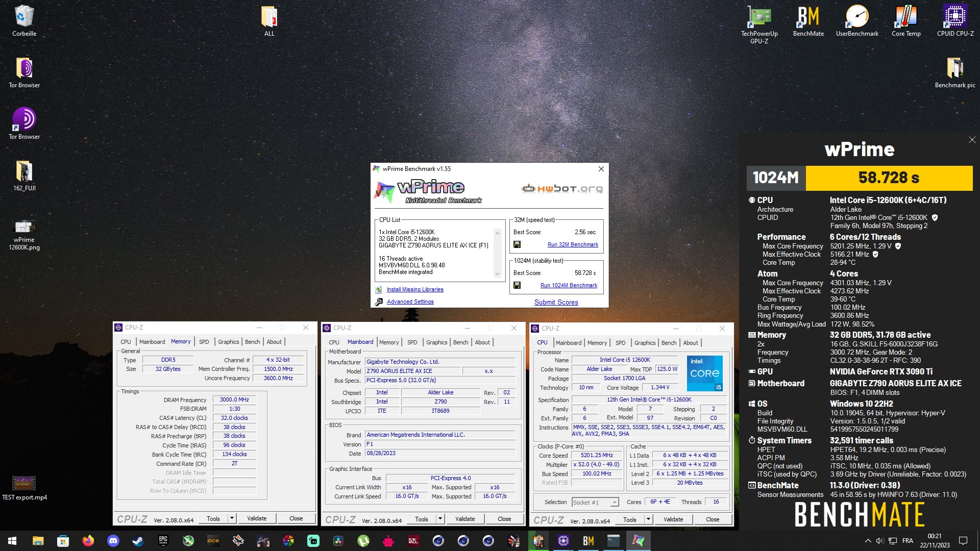Open Firefox from the taskbar
This screenshot has width=980, height=551.
[88, 541]
